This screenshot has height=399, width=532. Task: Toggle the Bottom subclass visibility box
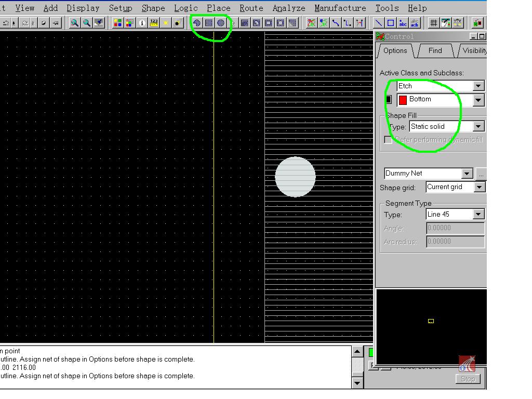pyautogui.click(x=389, y=99)
